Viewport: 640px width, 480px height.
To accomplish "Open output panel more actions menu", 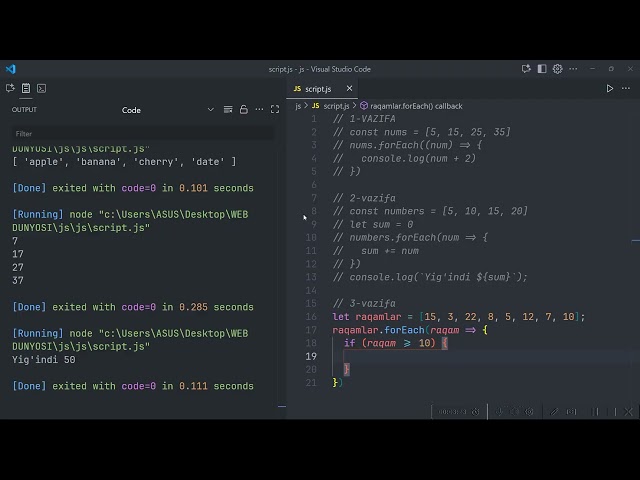I will coord(259,109).
